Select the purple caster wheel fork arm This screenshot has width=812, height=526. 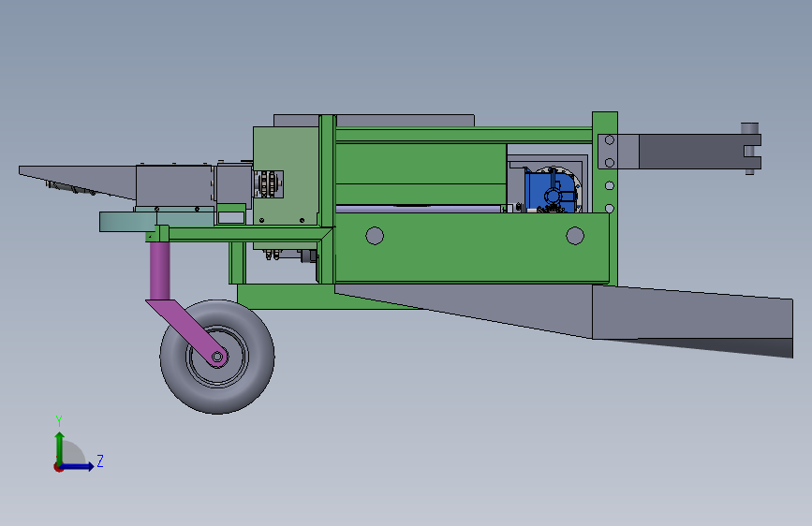[187, 332]
